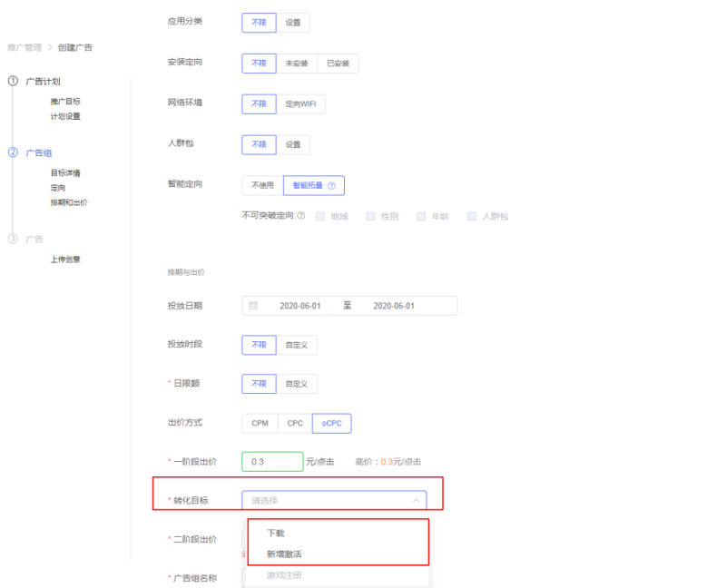Set 日限额 to 不限
Screen dimensions: 726x588
[x=259, y=384]
